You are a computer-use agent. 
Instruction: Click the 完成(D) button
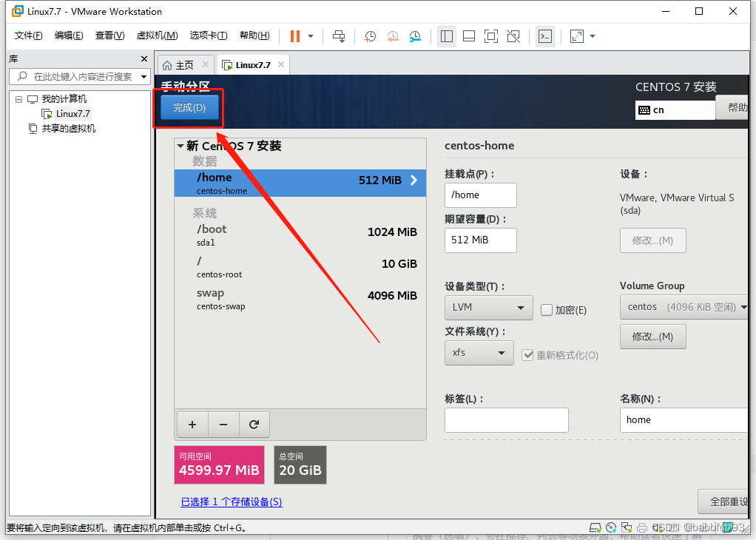(189, 107)
